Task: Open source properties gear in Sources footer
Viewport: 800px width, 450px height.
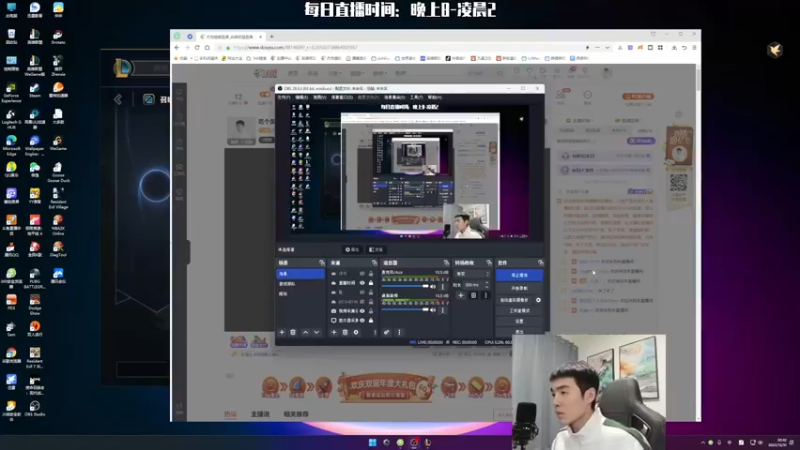Action: pyautogui.click(x=356, y=332)
